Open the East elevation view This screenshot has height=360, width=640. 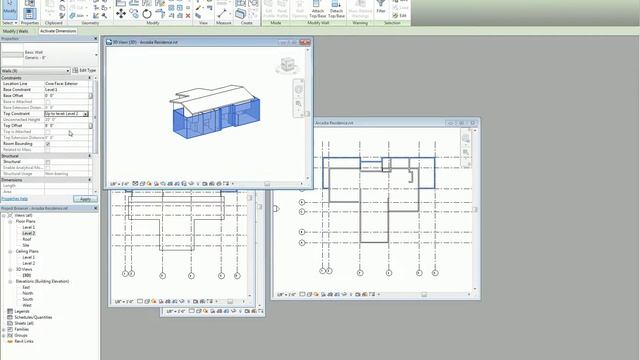pos(26,287)
